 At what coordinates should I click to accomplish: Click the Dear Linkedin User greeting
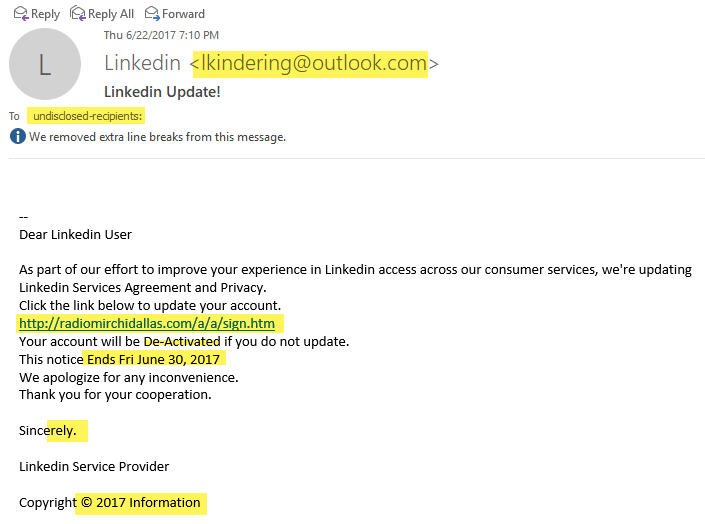pos(75,234)
